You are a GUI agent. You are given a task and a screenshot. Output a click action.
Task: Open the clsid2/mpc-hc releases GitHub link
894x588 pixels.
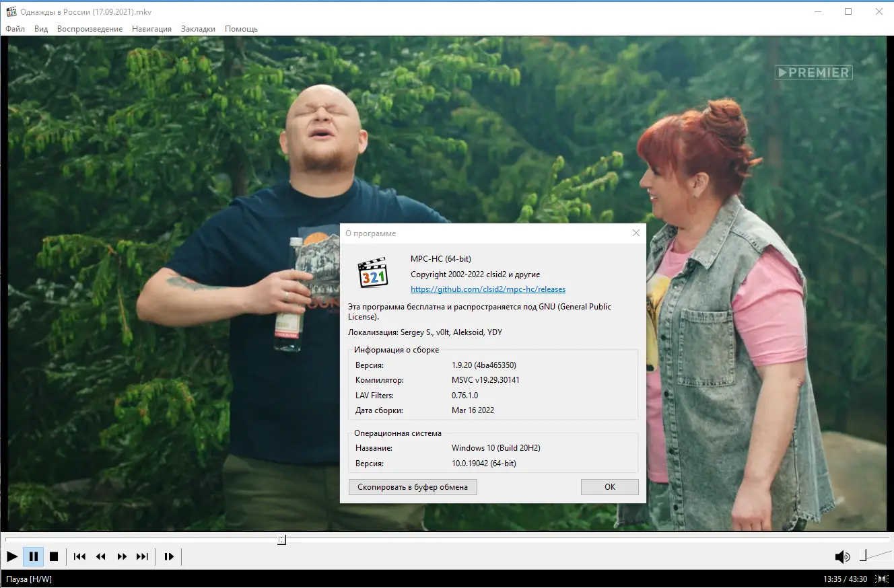pyautogui.click(x=489, y=289)
